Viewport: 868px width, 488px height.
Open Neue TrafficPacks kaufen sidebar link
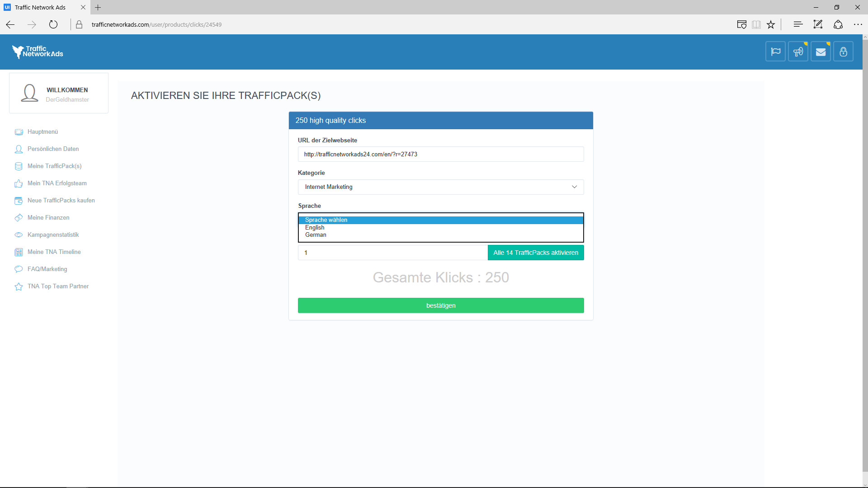61,200
